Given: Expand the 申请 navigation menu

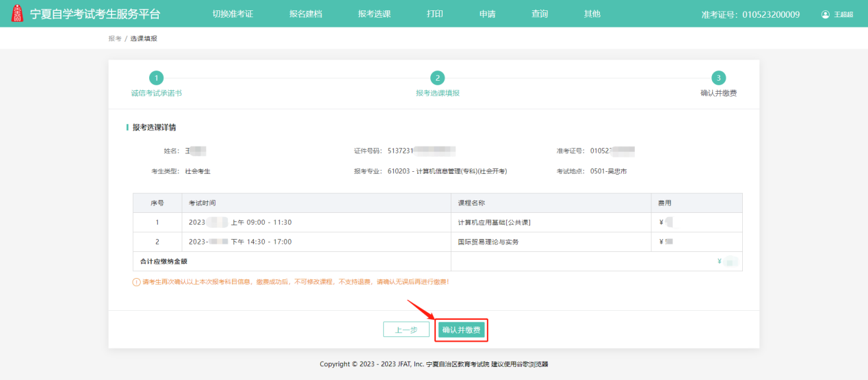Looking at the screenshot, I should click(487, 14).
